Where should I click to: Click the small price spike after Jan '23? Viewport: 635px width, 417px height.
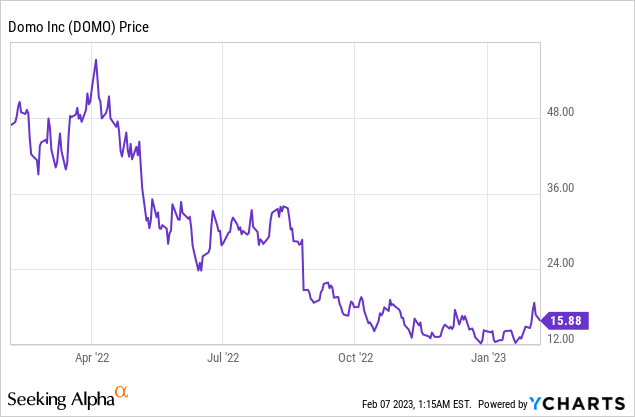point(535,303)
